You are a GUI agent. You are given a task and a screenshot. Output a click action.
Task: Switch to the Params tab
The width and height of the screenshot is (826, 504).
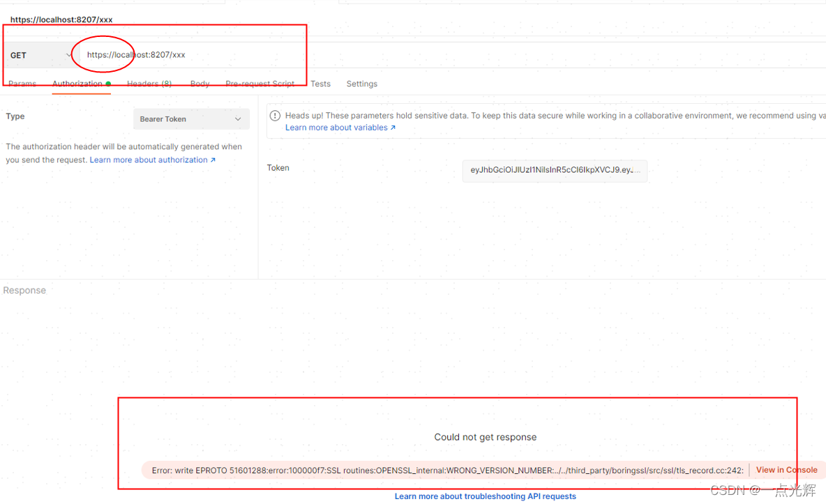22,83
